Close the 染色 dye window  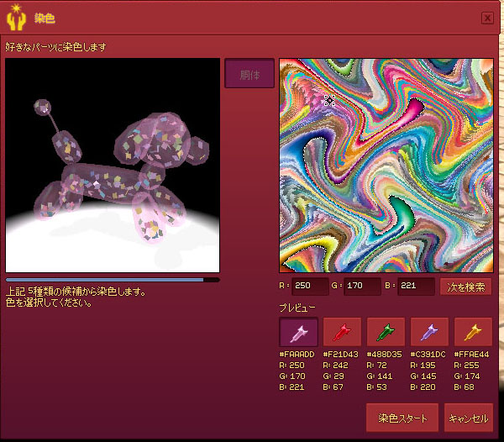pyautogui.click(x=487, y=18)
